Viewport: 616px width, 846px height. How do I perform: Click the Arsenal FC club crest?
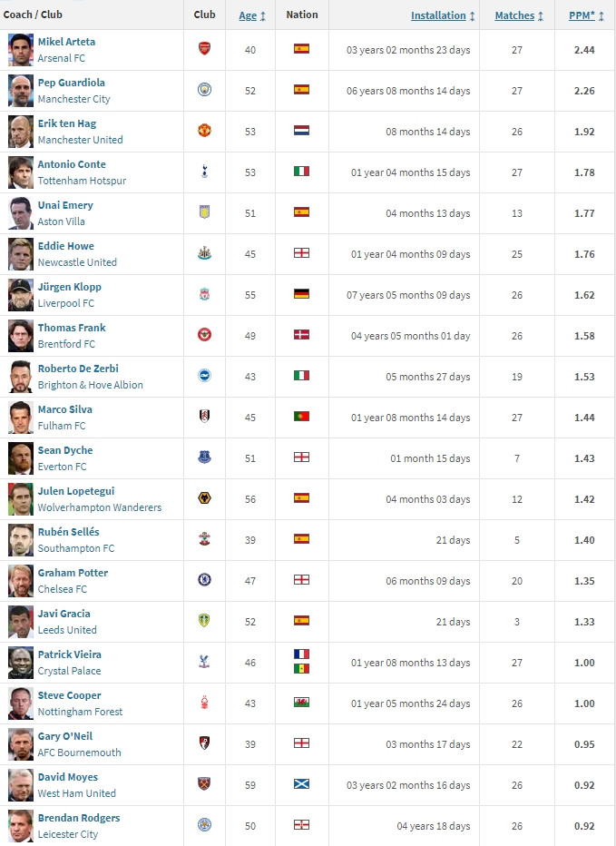click(204, 48)
